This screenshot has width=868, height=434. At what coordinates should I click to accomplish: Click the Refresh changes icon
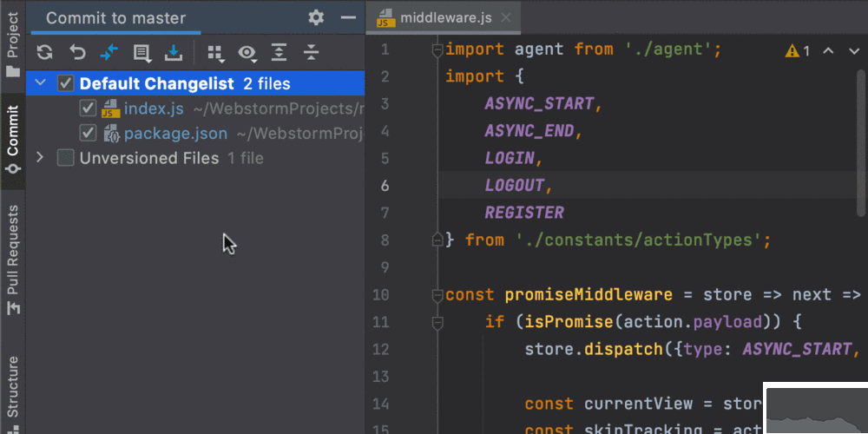45,53
